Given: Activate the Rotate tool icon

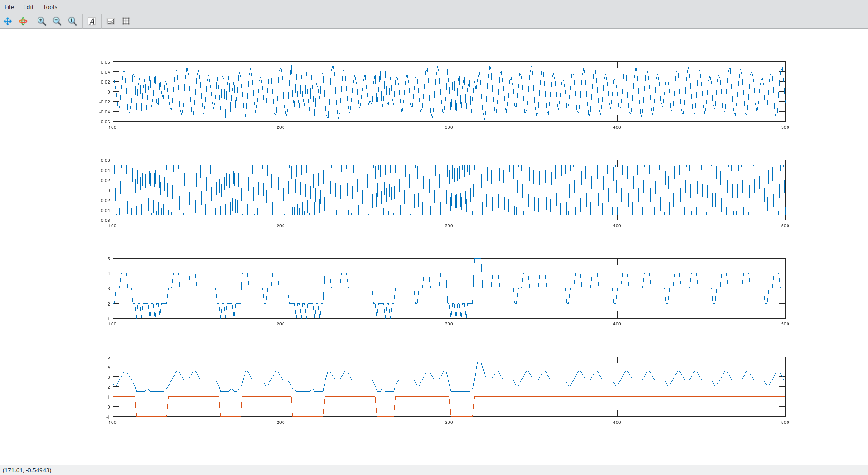Looking at the screenshot, I should click(23, 21).
